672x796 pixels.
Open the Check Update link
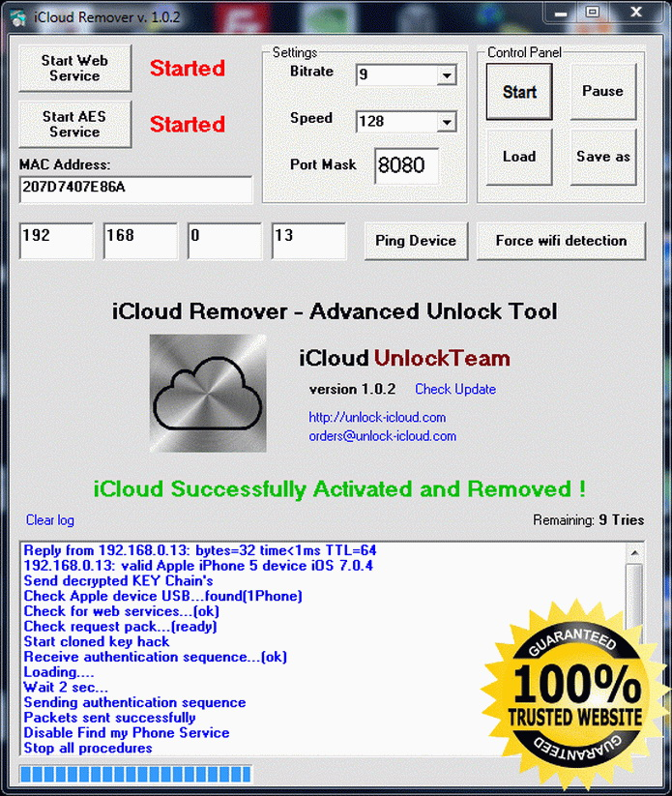(455, 390)
